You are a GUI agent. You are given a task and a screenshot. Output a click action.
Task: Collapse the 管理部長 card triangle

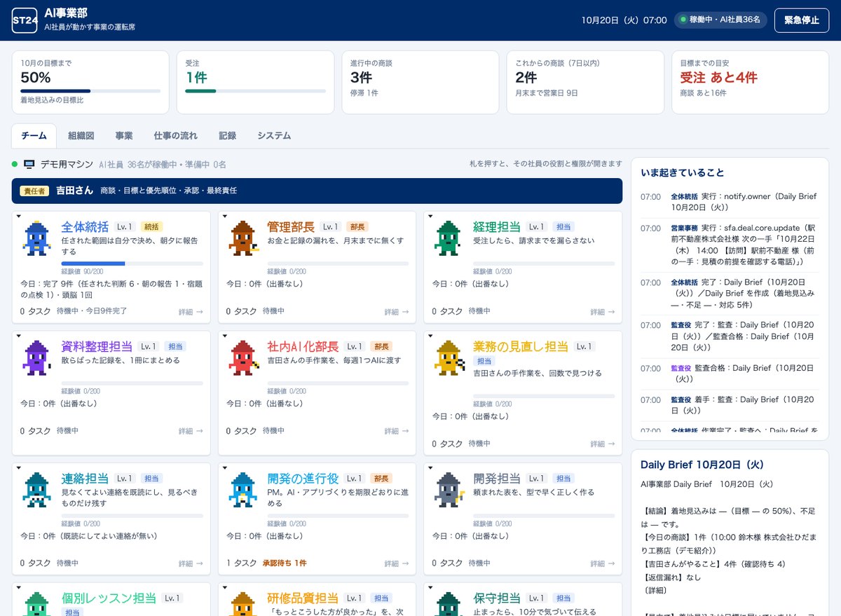click(224, 217)
